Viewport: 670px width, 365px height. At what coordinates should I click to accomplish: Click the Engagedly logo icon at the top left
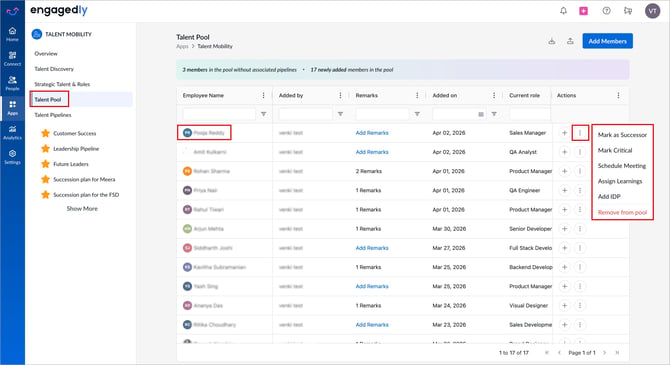pos(12,11)
